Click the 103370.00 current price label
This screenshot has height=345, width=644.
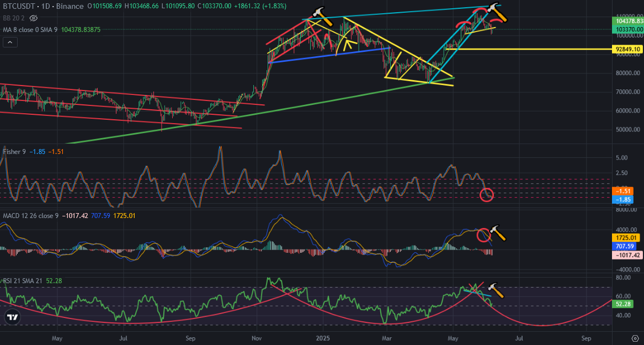627,29
